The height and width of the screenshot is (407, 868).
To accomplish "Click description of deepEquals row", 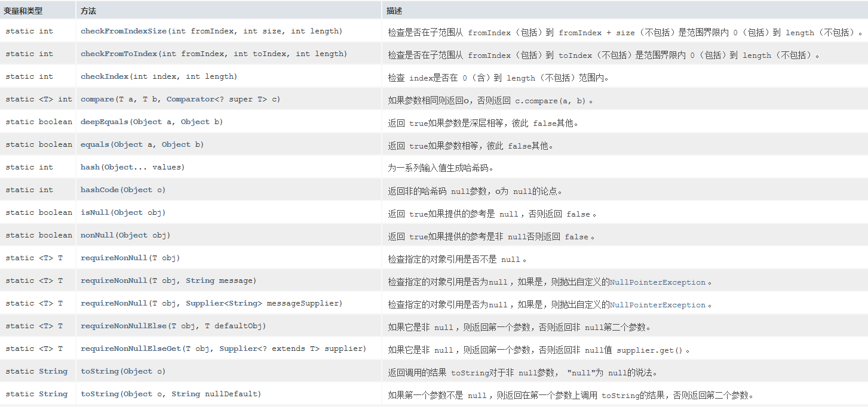I will pyautogui.click(x=483, y=123).
